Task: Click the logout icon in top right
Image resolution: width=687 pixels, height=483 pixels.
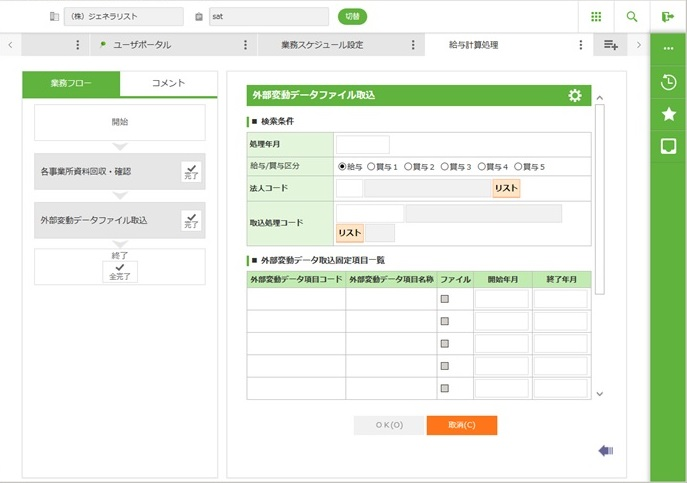Action: [668, 17]
